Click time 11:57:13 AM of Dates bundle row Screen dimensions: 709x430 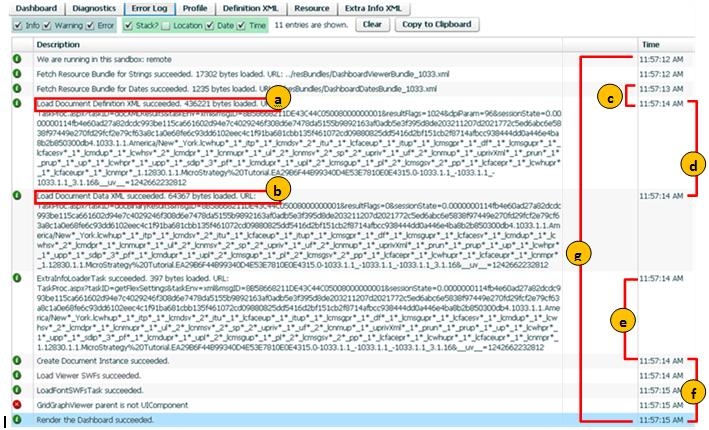(x=661, y=89)
